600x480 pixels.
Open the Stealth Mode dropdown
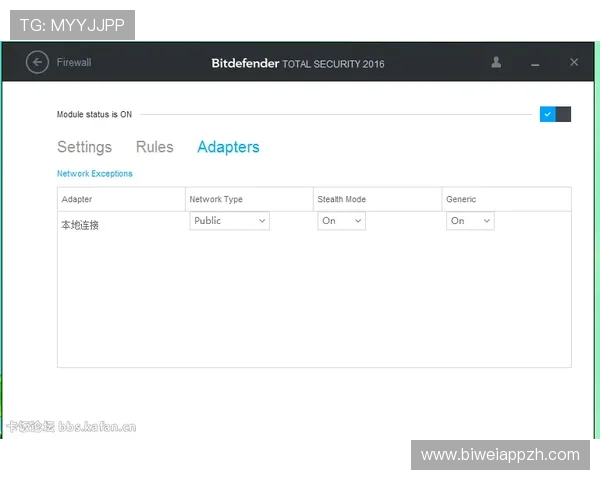(341, 221)
